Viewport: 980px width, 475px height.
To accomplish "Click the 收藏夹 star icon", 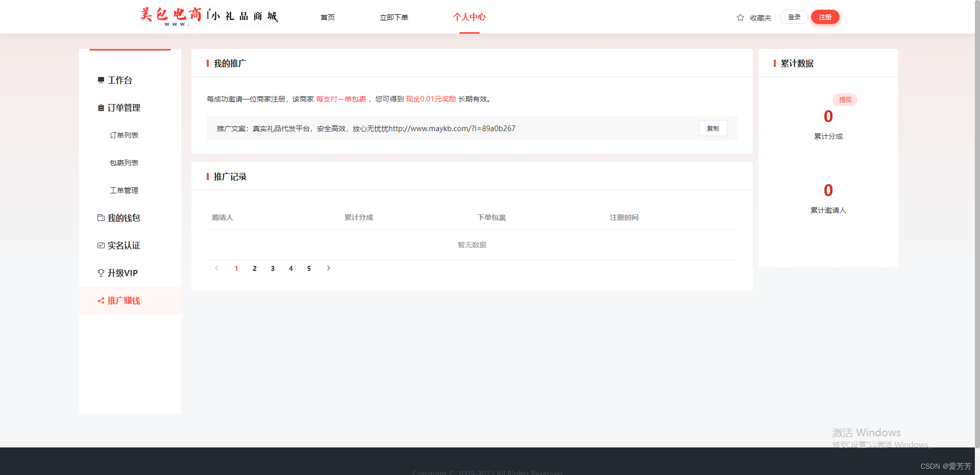I will pos(740,17).
